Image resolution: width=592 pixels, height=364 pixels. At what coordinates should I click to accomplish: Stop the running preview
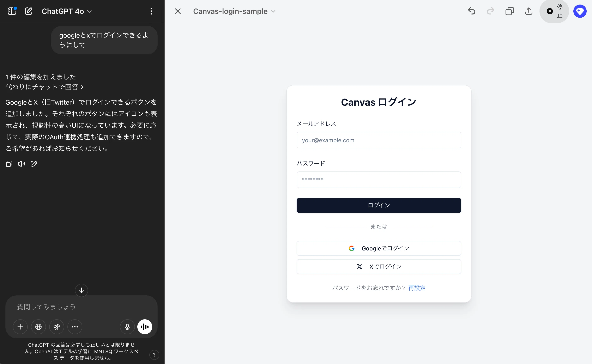(x=554, y=11)
